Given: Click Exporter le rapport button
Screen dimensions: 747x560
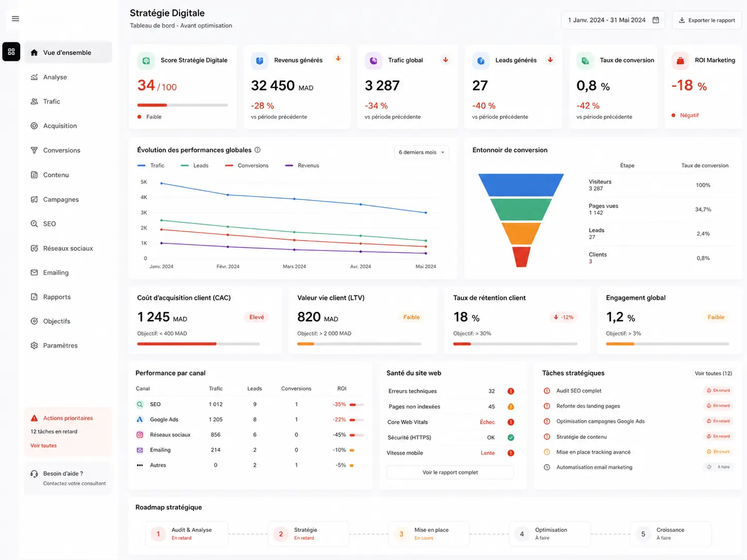Looking at the screenshot, I should (x=707, y=20).
